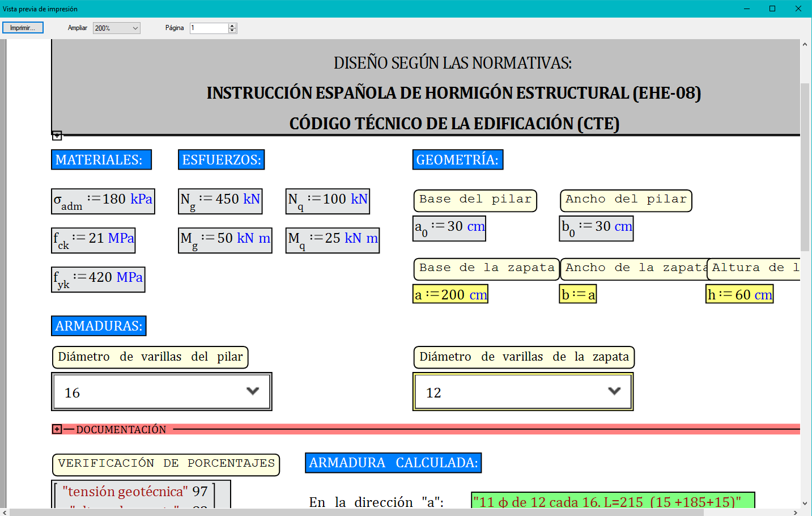Click the σadm := 180 kPa region
The height and width of the screenshot is (516, 812).
click(x=103, y=201)
